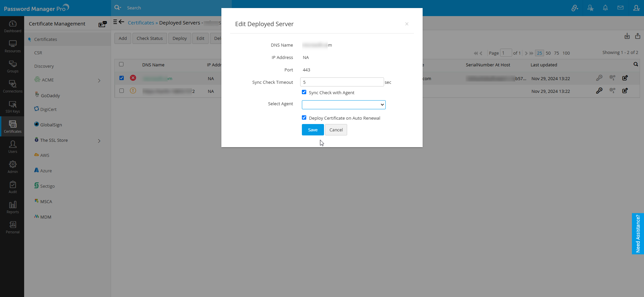This screenshot has height=297, width=644.
Task: Open the Need Assistance side tab
Action: tap(638, 234)
